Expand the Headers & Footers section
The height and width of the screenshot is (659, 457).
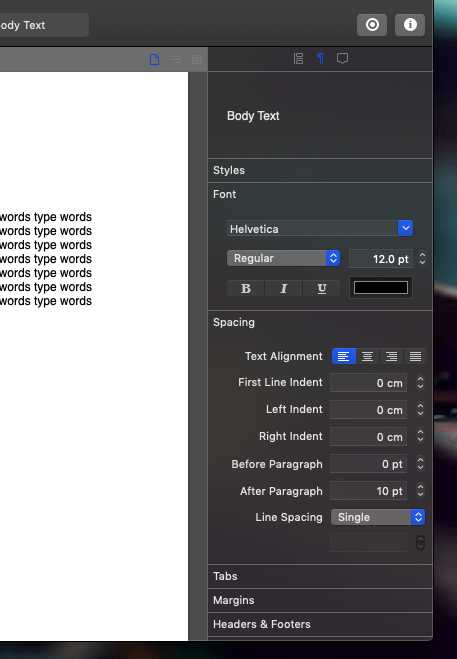point(320,624)
